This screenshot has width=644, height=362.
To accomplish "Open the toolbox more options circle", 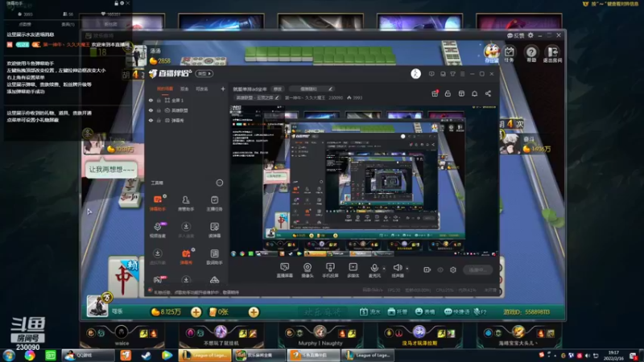I will coord(219,183).
